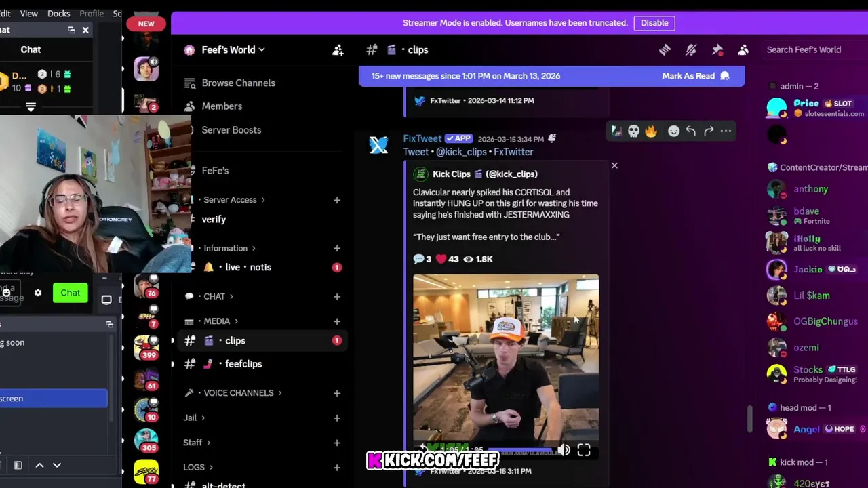The width and height of the screenshot is (868, 488).
Task: Add channel to Information category
Action: pos(336,248)
